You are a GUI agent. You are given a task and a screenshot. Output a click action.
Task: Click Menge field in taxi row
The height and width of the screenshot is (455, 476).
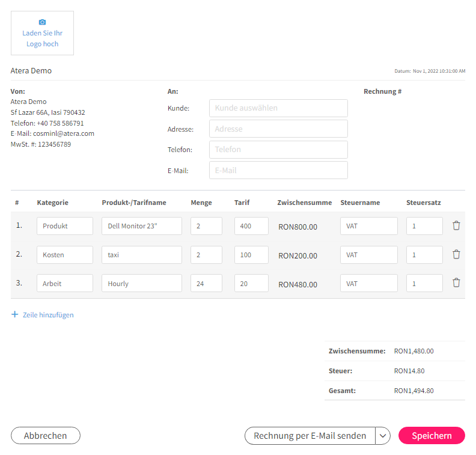(x=206, y=255)
